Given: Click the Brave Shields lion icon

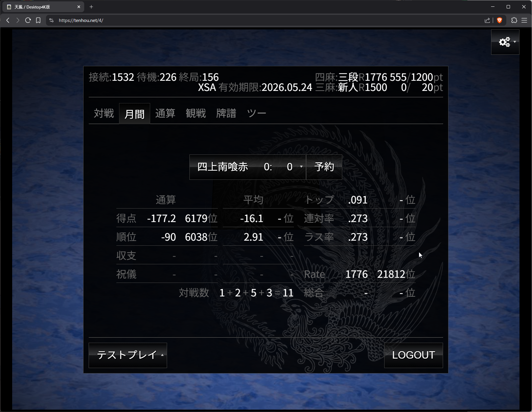Looking at the screenshot, I should [x=500, y=20].
